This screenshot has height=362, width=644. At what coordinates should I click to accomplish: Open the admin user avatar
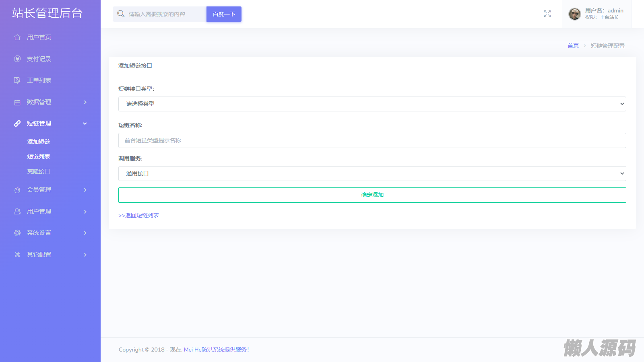pyautogui.click(x=575, y=14)
